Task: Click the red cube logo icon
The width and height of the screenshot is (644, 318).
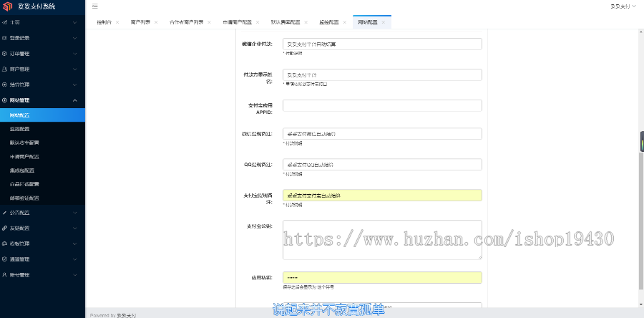Action: coord(8,6)
